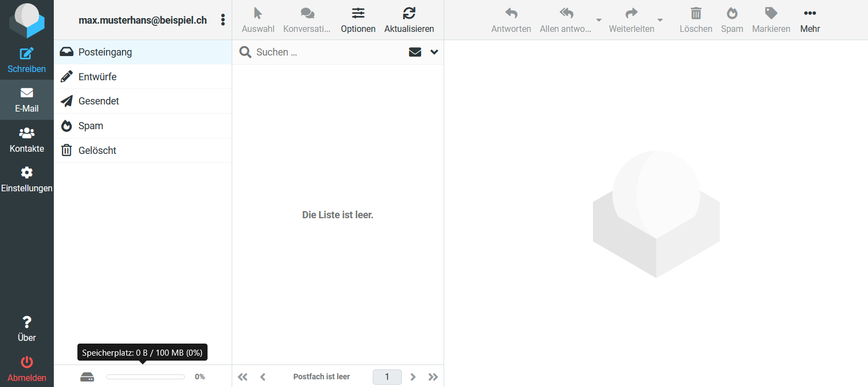Open the Allen antworten dropdown arrow

pos(599,20)
